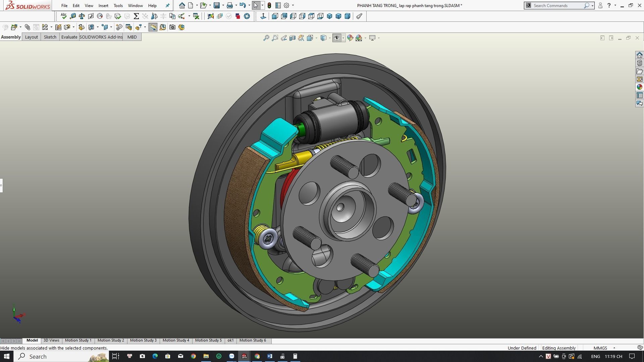
Task: Toggle the Instant3D measure tool highlight
Action: tap(153, 27)
